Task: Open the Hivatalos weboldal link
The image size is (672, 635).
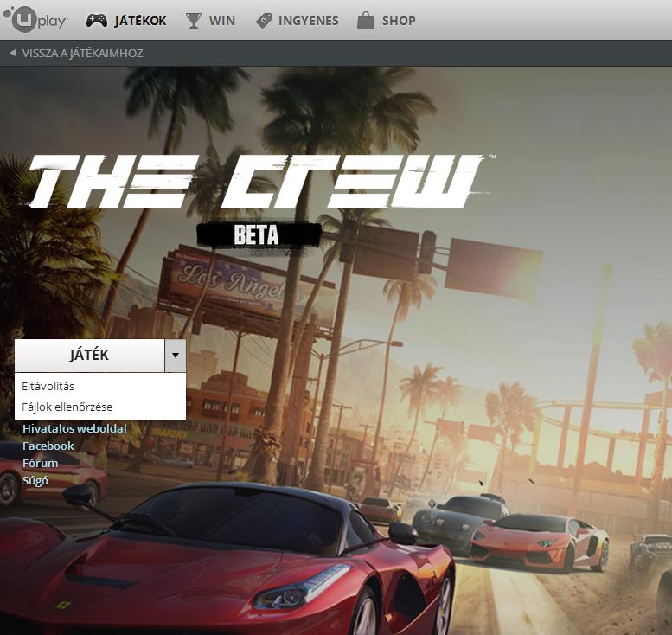Action: point(74,428)
